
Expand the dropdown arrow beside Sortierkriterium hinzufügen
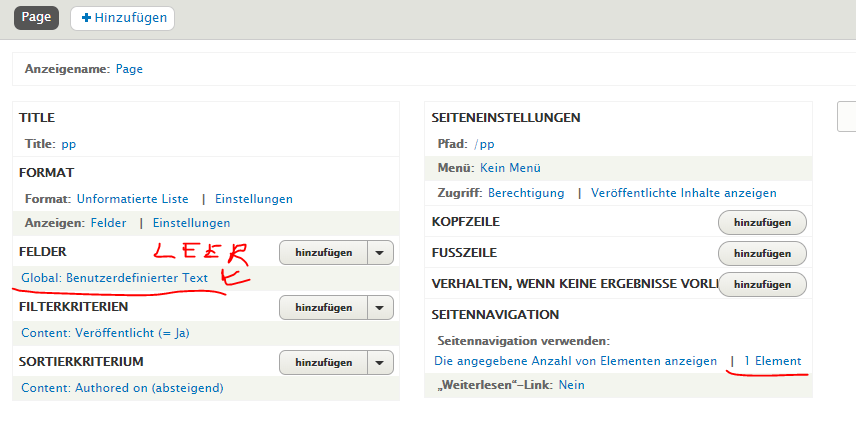380,361
